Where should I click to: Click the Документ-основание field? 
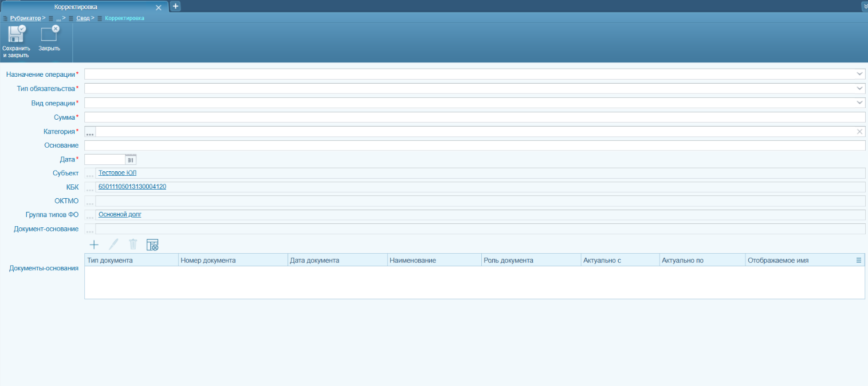point(480,229)
